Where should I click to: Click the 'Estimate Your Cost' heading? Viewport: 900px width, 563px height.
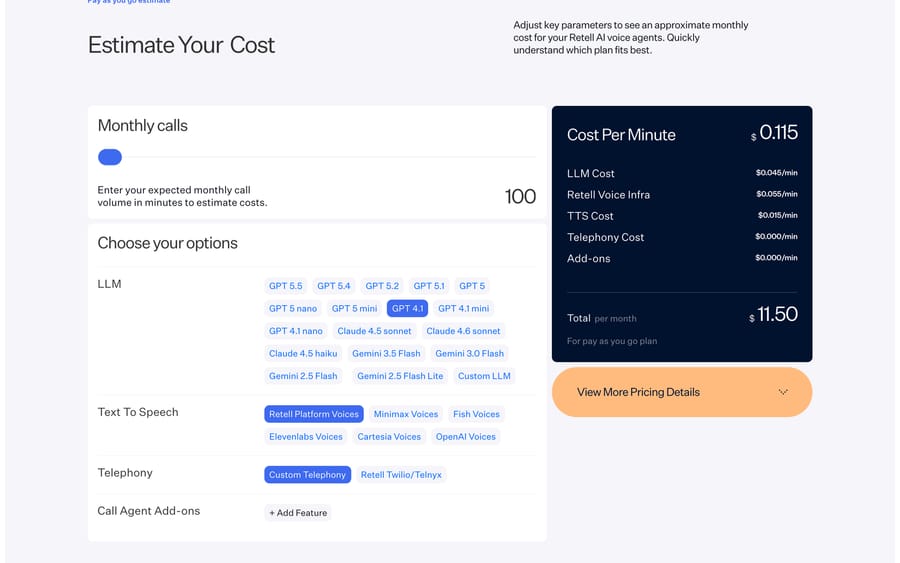(181, 45)
